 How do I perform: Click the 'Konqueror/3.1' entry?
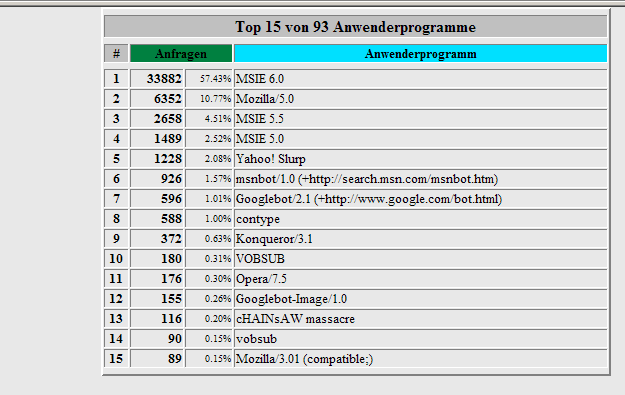(274, 239)
